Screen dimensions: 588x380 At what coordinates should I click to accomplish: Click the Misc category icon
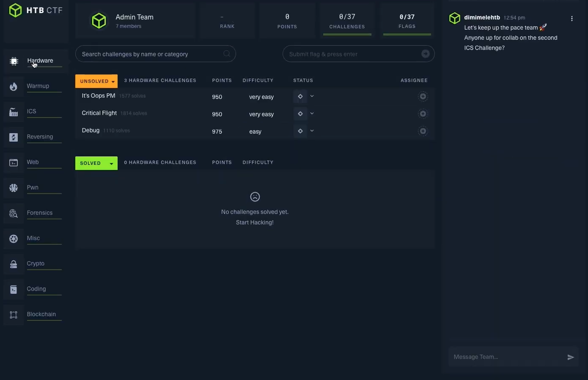(x=14, y=239)
